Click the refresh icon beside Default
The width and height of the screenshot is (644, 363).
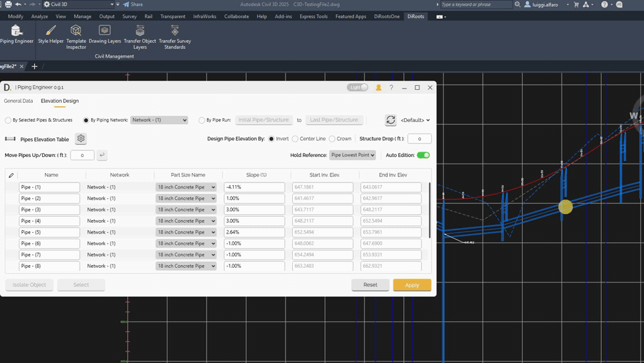tap(390, 120)
